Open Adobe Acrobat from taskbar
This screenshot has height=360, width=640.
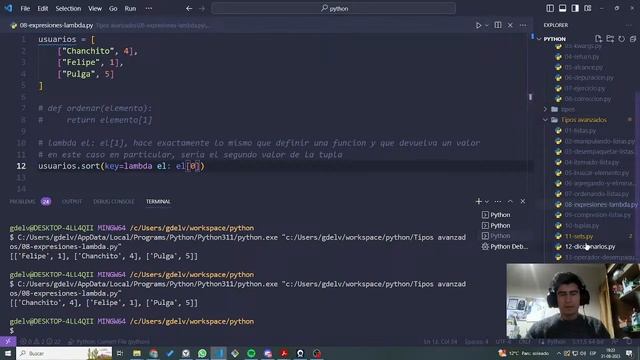tap(284, 353)
